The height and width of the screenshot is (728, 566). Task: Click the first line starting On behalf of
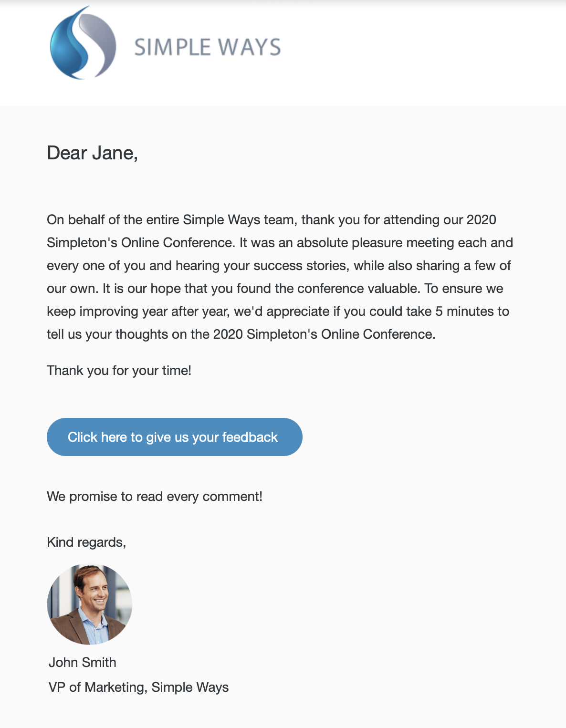point(272,220)
